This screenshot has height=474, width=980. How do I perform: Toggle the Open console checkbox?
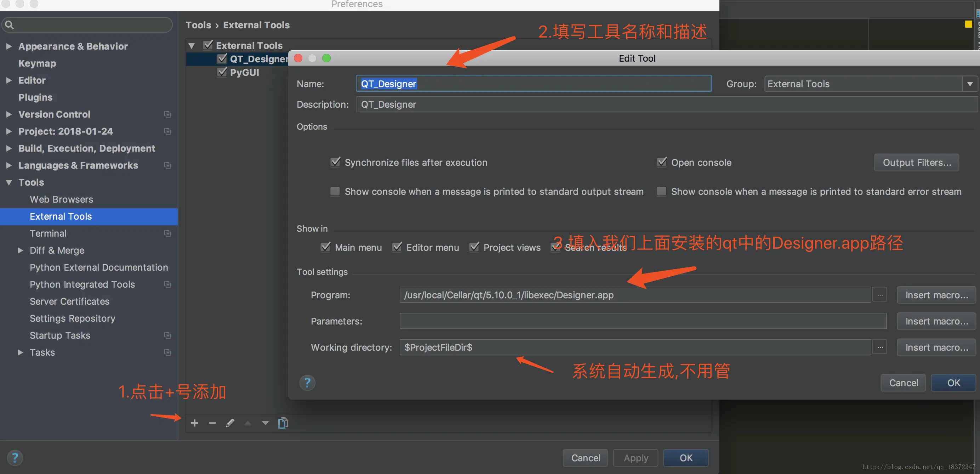pos(662,162)
